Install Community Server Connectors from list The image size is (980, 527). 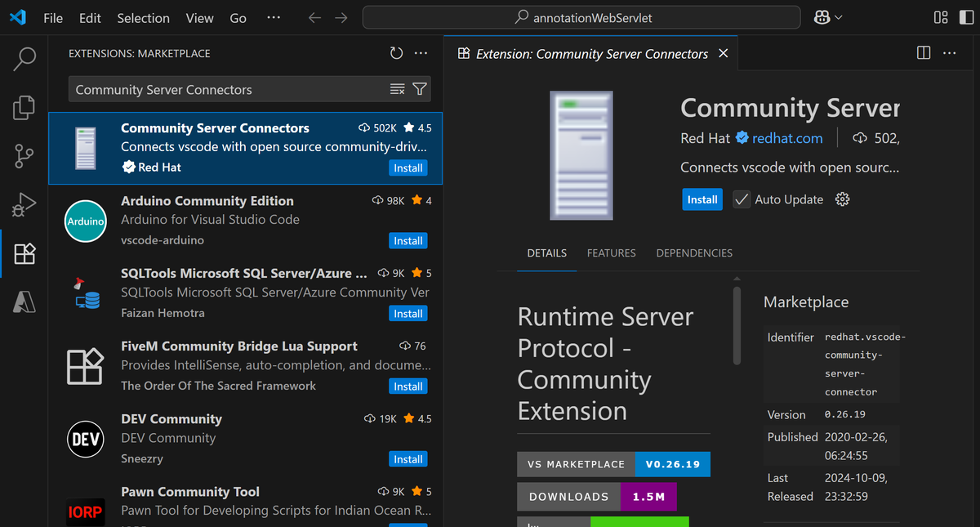point(408,167)
